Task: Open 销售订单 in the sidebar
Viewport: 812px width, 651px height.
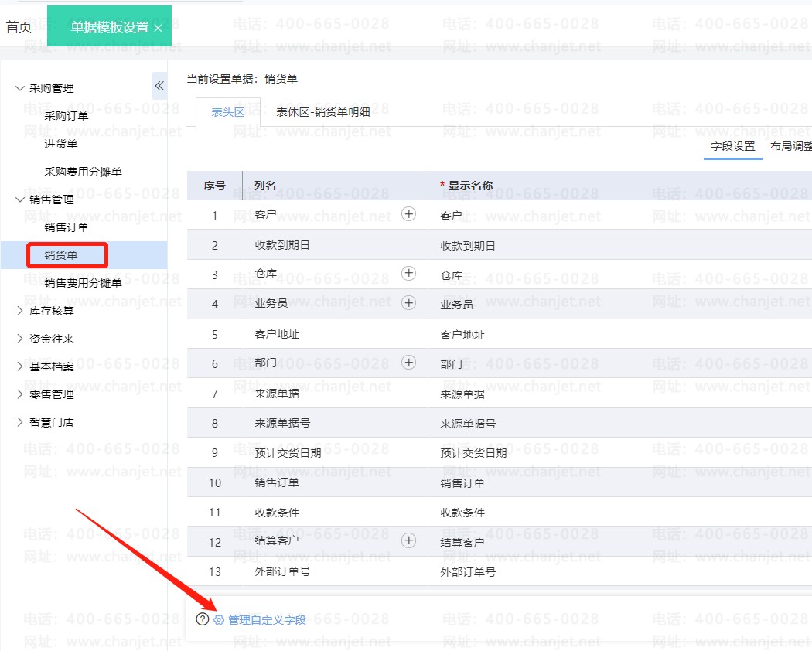Action: [x=67, y=227]
